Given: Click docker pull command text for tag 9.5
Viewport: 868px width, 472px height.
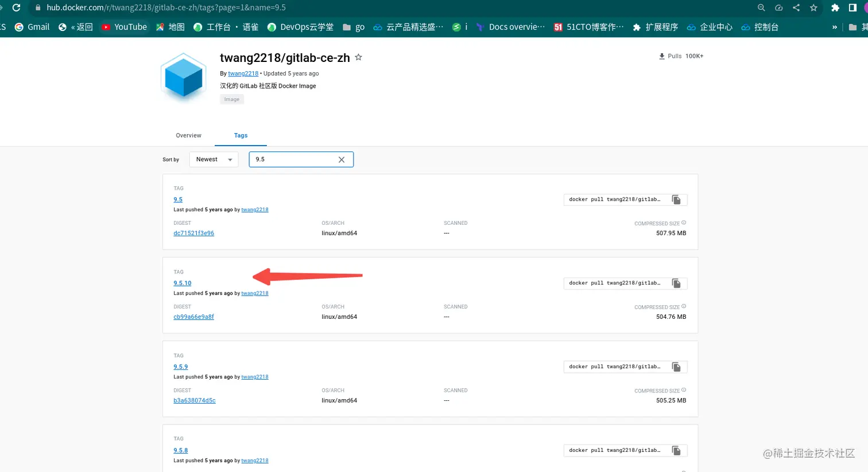Looking at the screenshot, I should pyautogui.click(x=614, y=200).
